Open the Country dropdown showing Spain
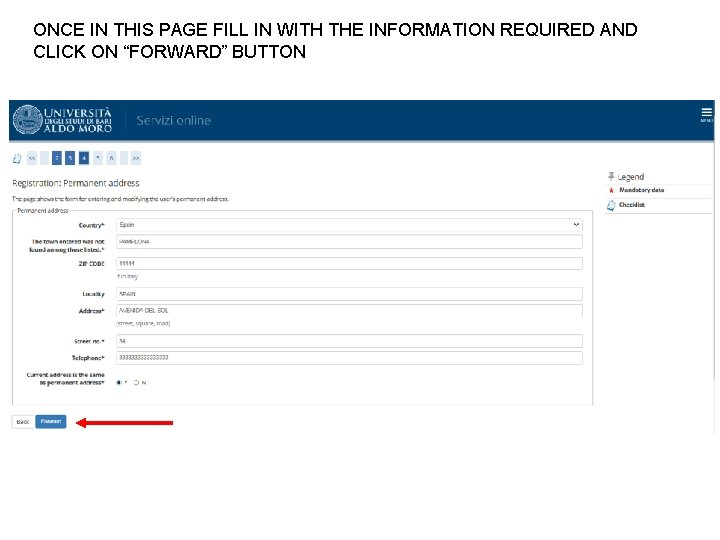Viewport: 720px width, 540px height. (x=349, y=225)
